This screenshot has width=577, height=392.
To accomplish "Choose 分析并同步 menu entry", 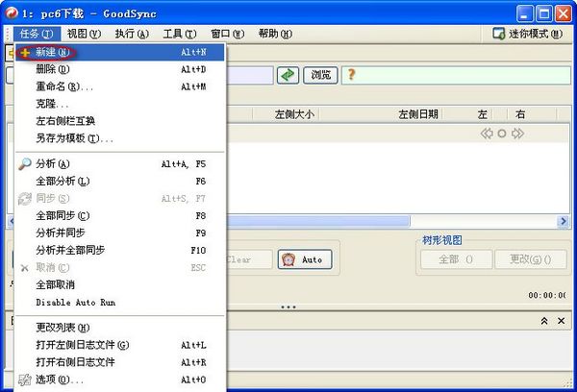I will pos(119,233).
